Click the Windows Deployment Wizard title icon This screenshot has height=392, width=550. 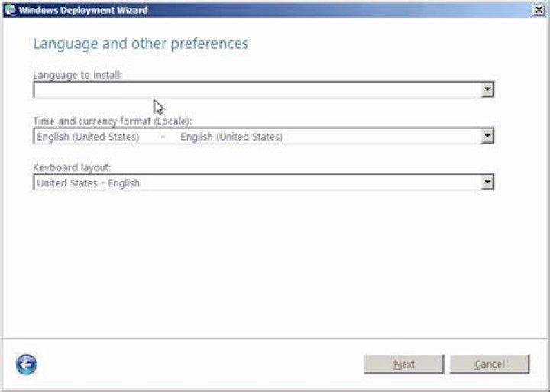(10, 10)
